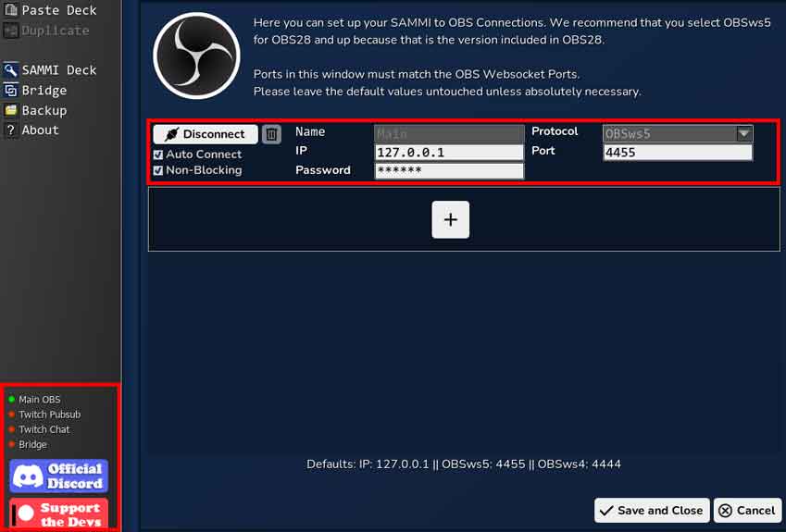Click the Main OBS status label
The width and height of the screenshot is (786, 532).
[x=40, y=400]
